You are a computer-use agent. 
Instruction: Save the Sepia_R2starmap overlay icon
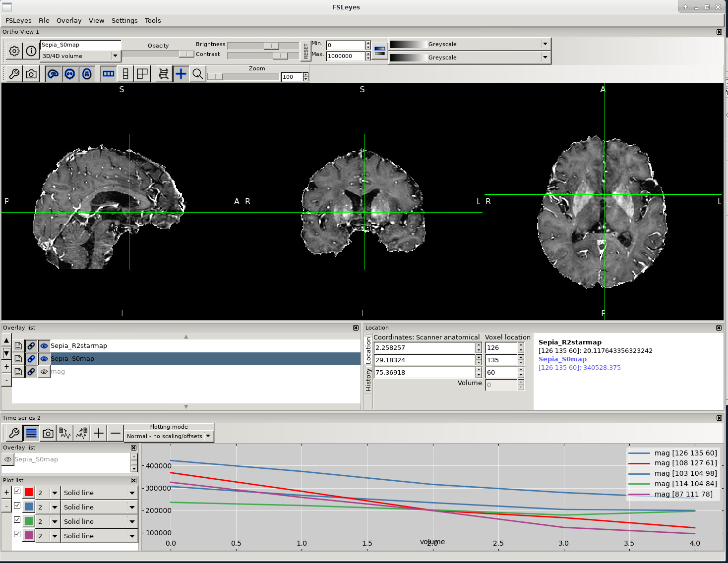point(18,346)
